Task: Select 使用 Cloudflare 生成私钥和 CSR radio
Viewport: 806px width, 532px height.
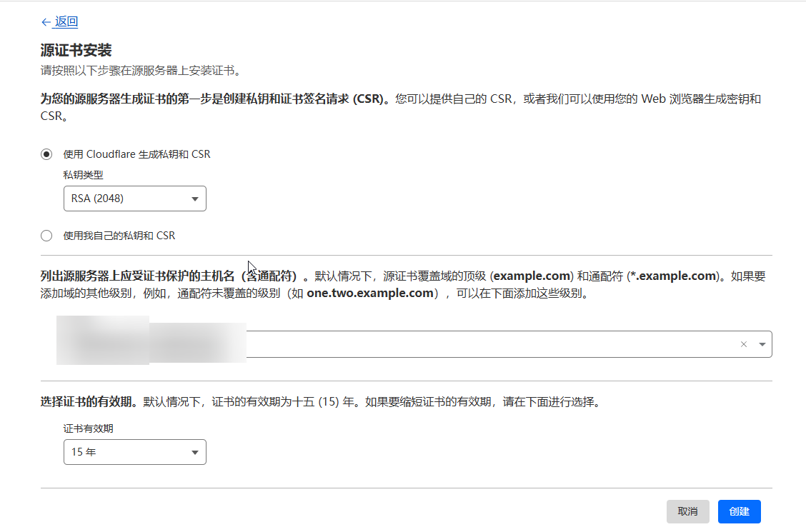Action: coord(46,154)
